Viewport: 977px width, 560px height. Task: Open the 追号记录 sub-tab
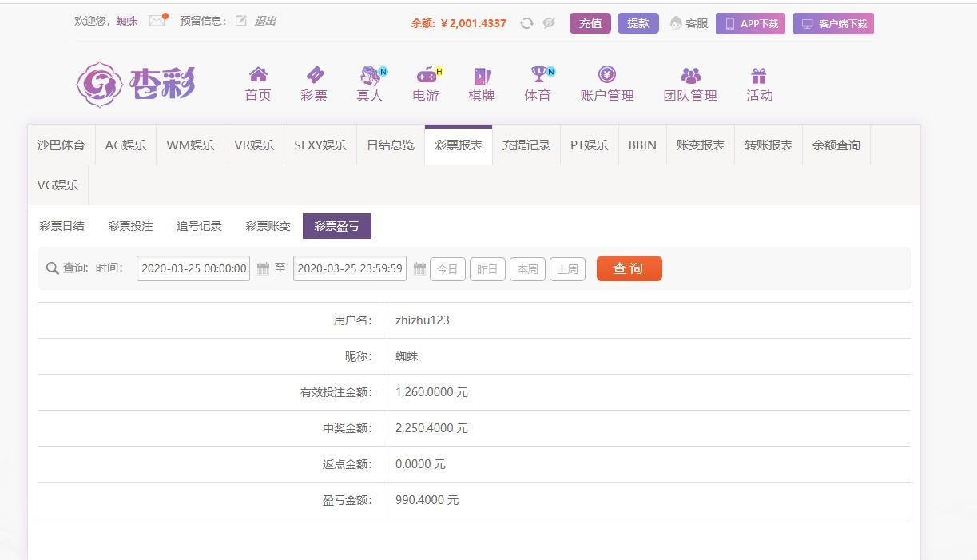point(199,226)
